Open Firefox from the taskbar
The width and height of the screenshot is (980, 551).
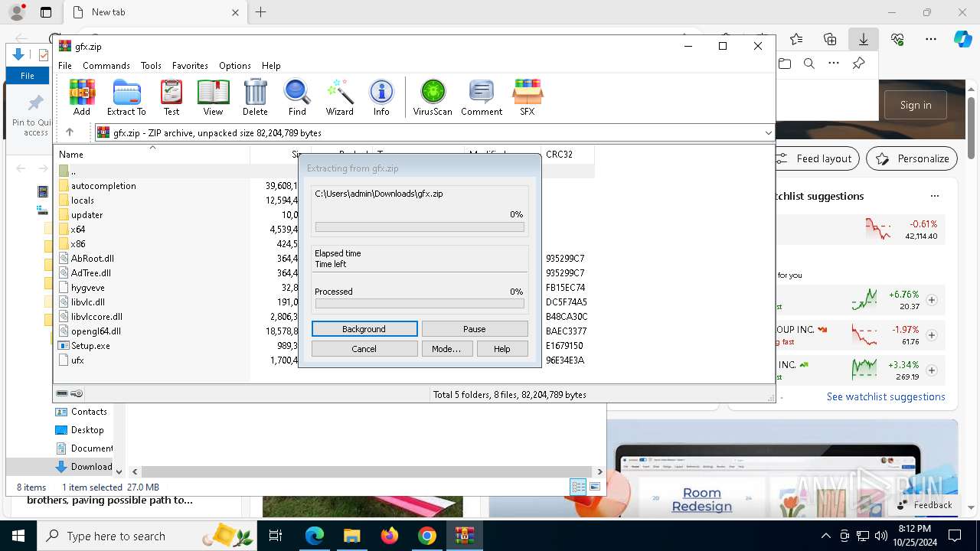(390, 536)
